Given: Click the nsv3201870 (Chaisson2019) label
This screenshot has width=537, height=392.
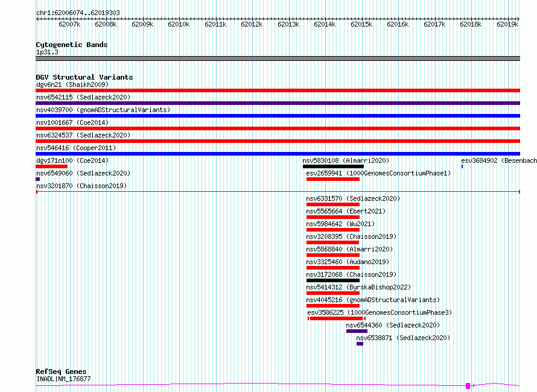Looking at the screenshot, I should (x=81, y=186).
